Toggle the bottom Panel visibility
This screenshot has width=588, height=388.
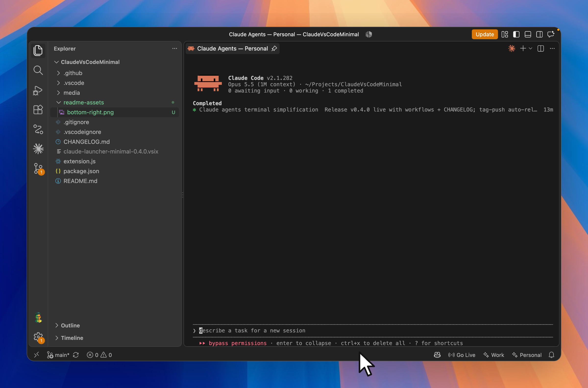click(528, 34)
